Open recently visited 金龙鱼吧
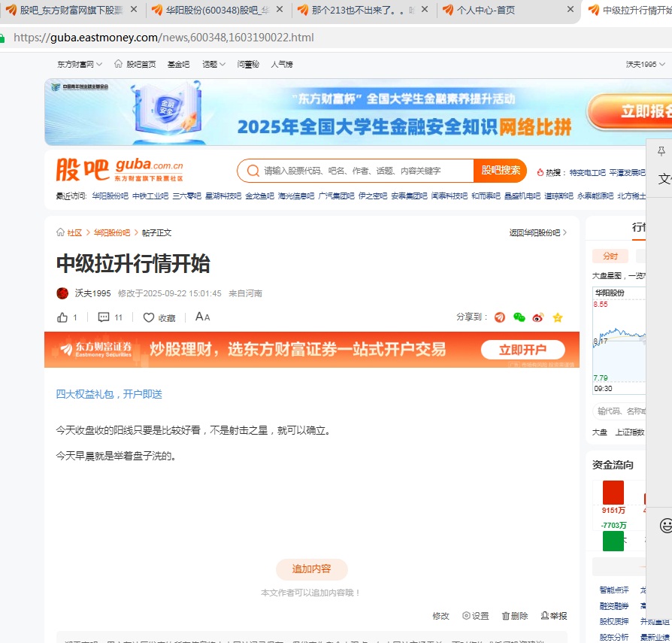This screenshot has width=672, height=643. (260, 196)
